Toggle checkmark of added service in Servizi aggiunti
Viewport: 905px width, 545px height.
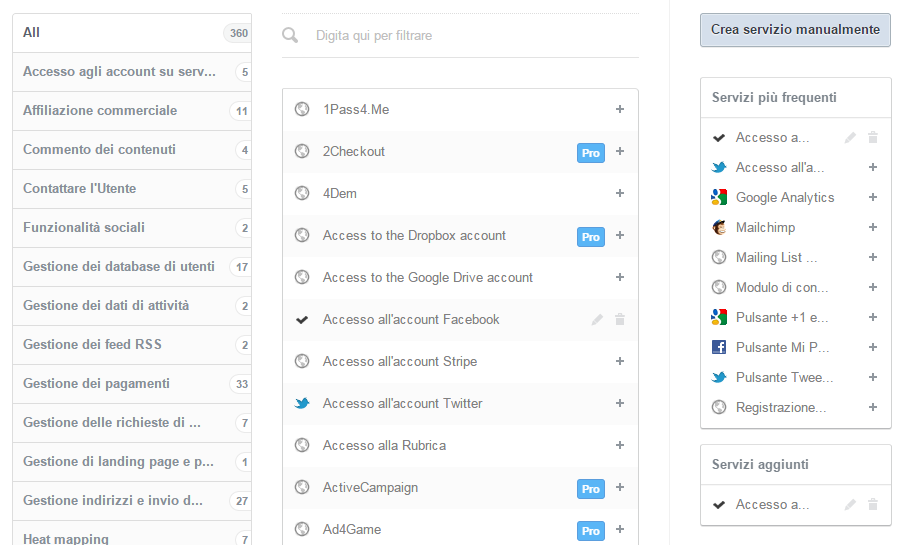click(x=718, y=505)
